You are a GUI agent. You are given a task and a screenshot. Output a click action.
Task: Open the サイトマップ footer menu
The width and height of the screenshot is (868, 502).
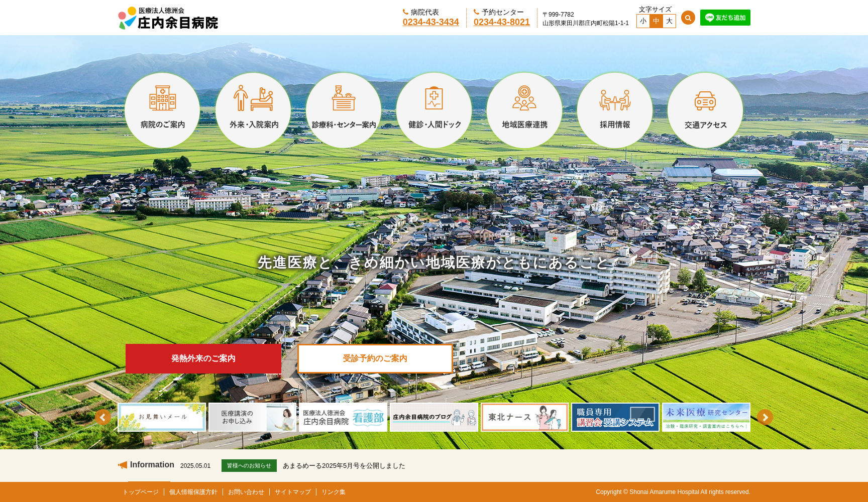[x=292, y=492]
